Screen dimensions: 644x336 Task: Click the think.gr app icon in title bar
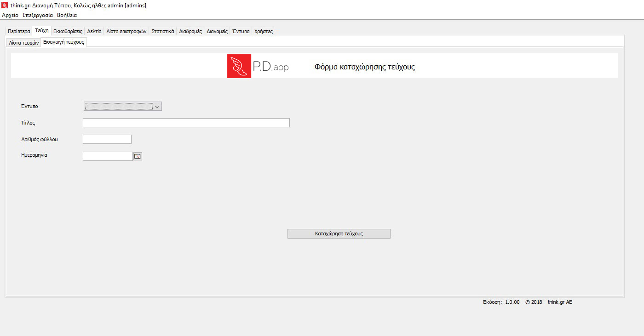(5, 5)
